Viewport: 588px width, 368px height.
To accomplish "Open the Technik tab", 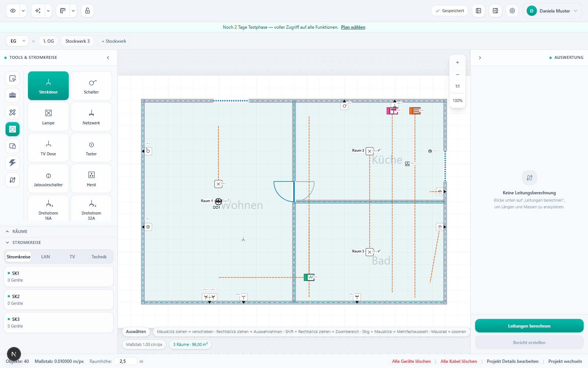I will coord(99,257).
